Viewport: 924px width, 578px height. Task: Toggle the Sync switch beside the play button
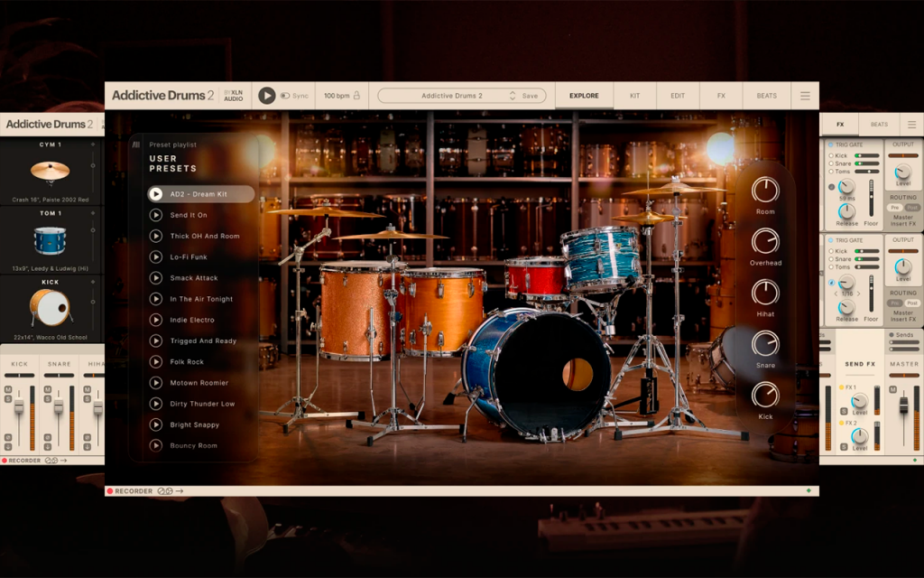pos(285,96)
